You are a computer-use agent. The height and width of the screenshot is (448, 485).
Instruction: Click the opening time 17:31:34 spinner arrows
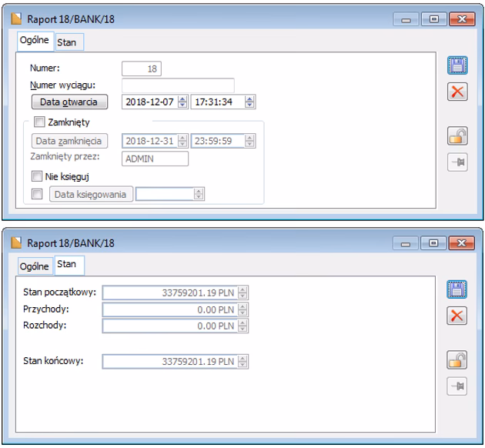249,101
